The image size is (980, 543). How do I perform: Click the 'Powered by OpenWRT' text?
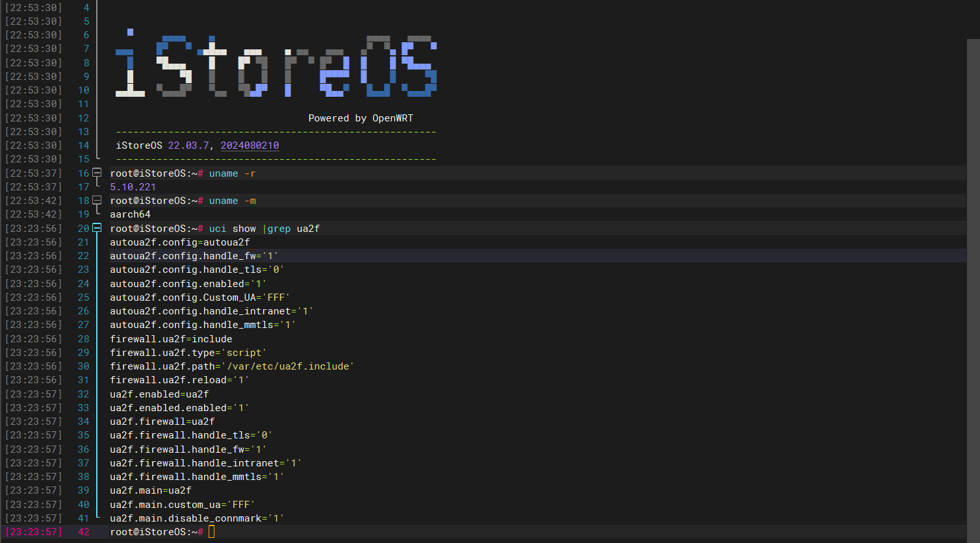click(360, 118)
